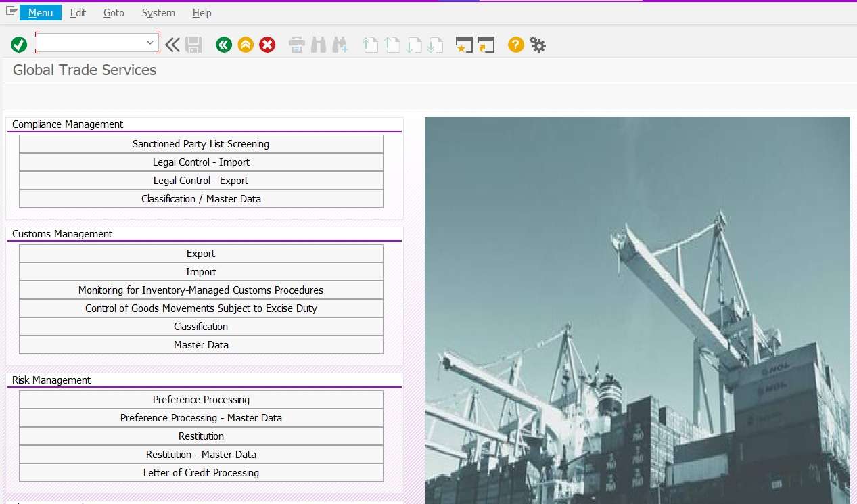This screenshot has width=857, height=504.
Task: Click the green Enter checkmark icon
Action: click(x=19, y=45)
